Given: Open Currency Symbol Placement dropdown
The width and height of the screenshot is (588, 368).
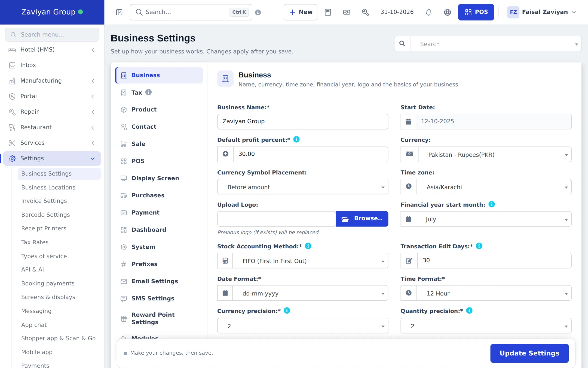Looking at the screenshot, I should click(x=303, y=187).
